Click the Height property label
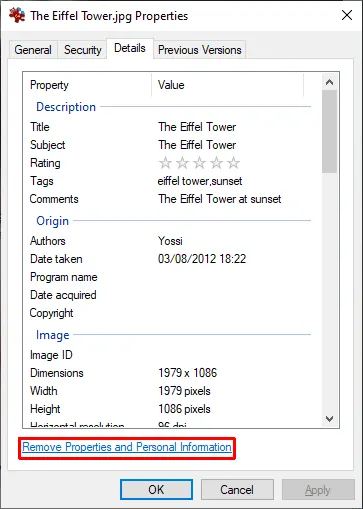This screenshot has width=363, height=509. tap(45, 409)
